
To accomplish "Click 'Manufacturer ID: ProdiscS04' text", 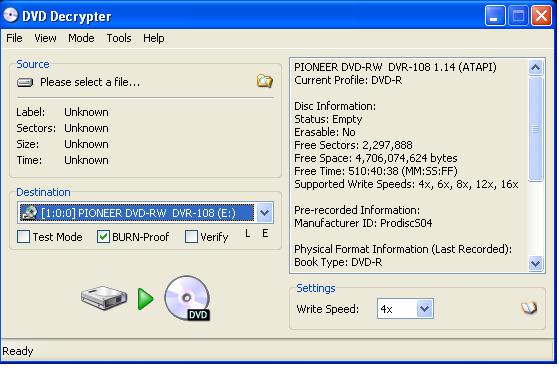I will coord(363,223).
